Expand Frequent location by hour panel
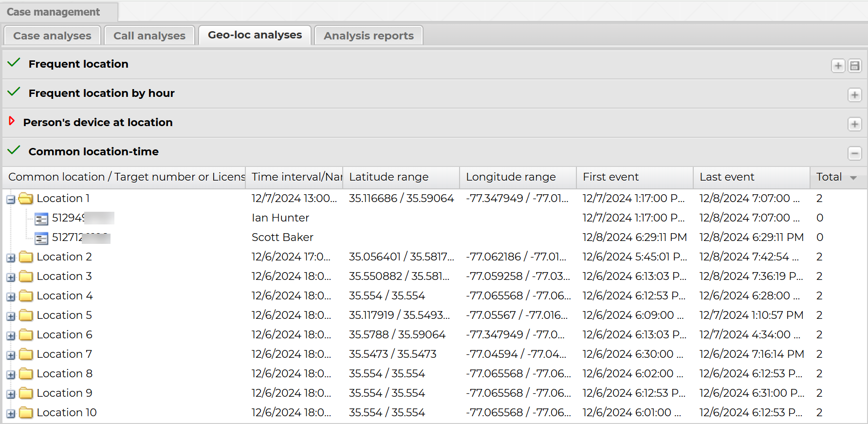Viewport: 868px width, 424px height. [x=854, y=95]
